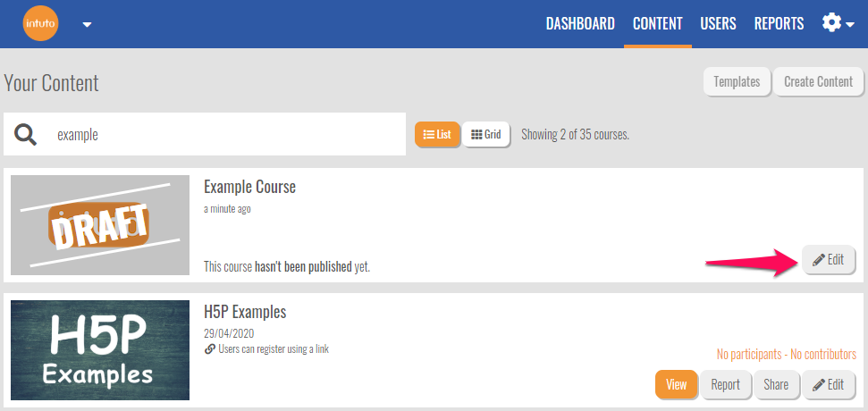868x411 pixels.
Task: Open Report for H5P Examples
Action: click(725, 384)
